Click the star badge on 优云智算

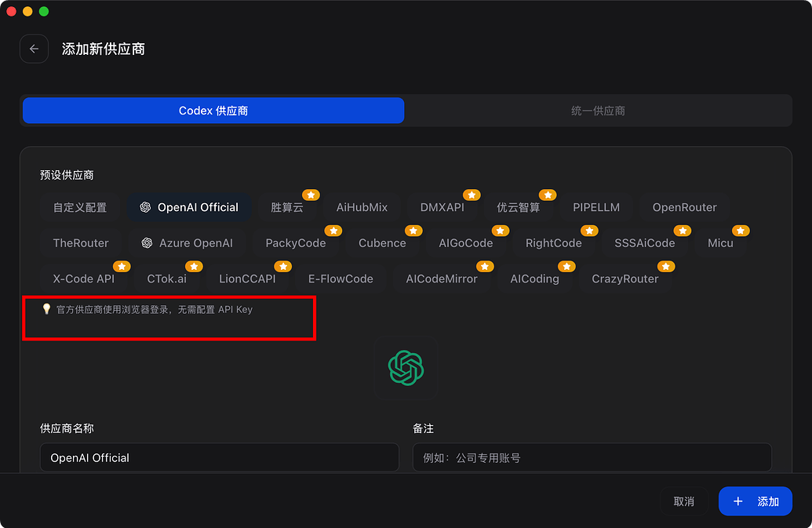click(x=548, y=195)
